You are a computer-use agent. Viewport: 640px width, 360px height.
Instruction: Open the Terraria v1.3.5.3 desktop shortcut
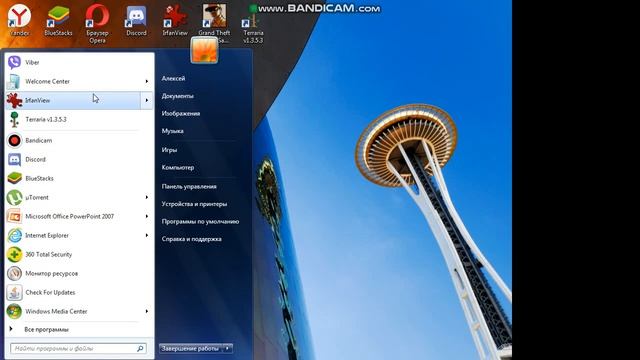click(x=253, y=25)
